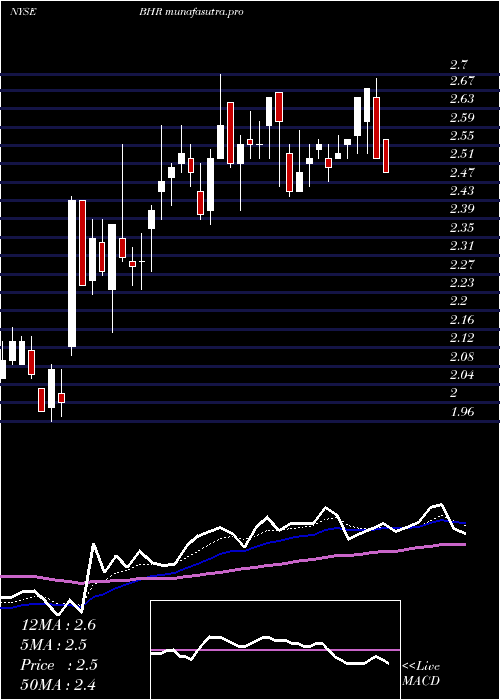Click the BHR munafasutra.pro title

click(x=191, y=12)
